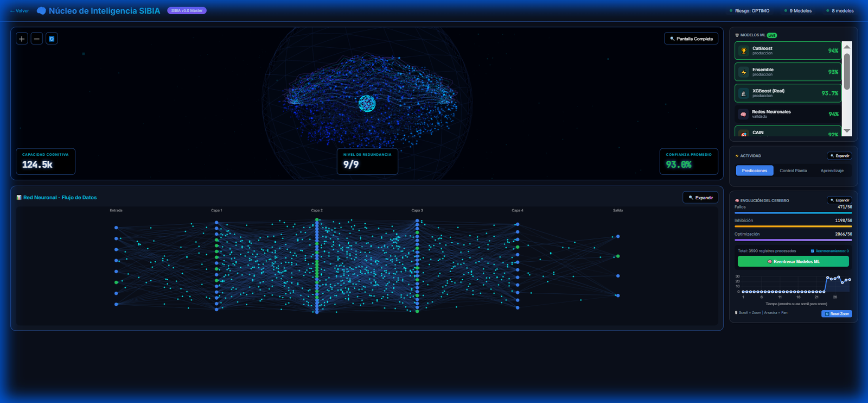Open Pantalla Completa fullscreen mode
Viewport: 868px width, 403px height.
tap(691, 39)
